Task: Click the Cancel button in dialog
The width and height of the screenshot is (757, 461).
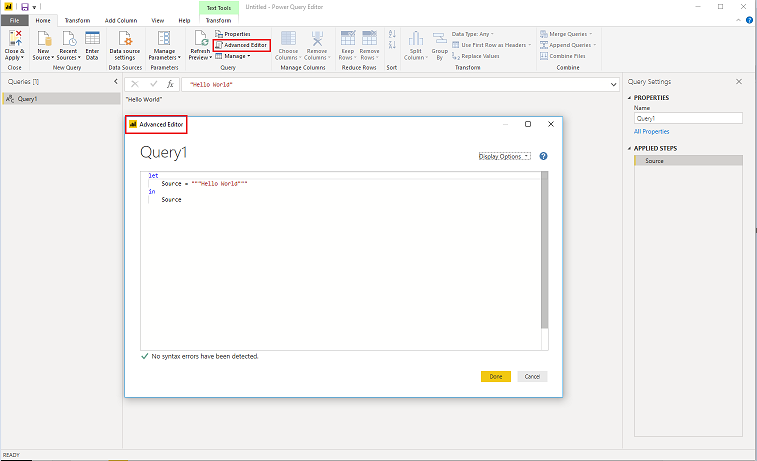Action: 532,376
